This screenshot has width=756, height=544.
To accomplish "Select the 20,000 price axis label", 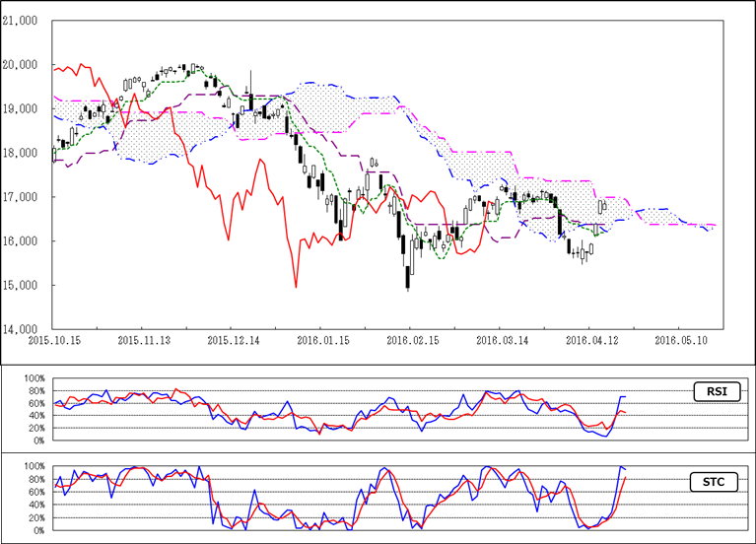I will point(22,65).
